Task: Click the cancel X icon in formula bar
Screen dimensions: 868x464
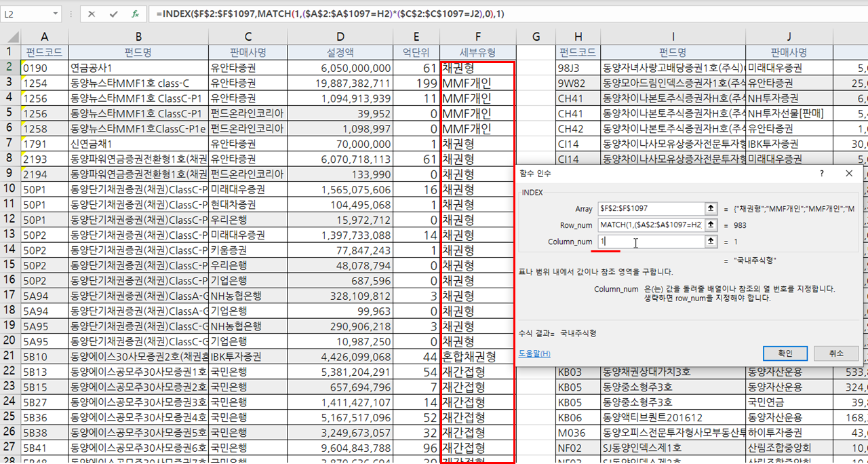Action: (x=92, y=14)
